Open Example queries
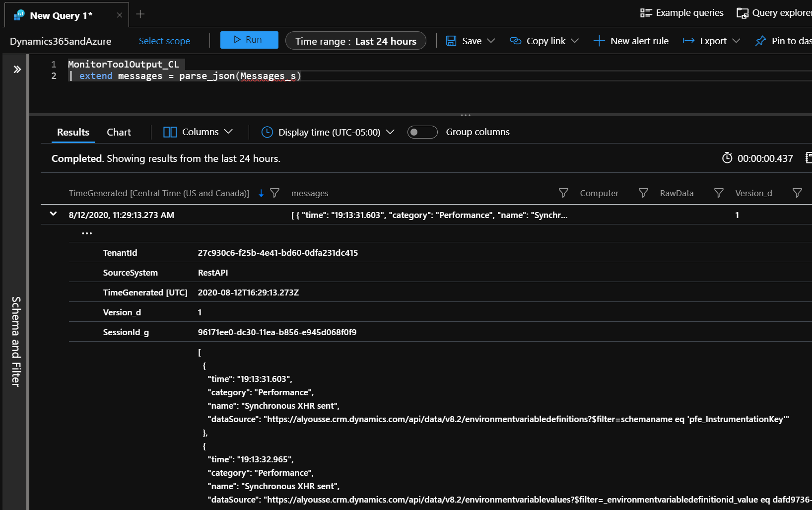This screenshot has height=510, width=812. coord(681,13)
